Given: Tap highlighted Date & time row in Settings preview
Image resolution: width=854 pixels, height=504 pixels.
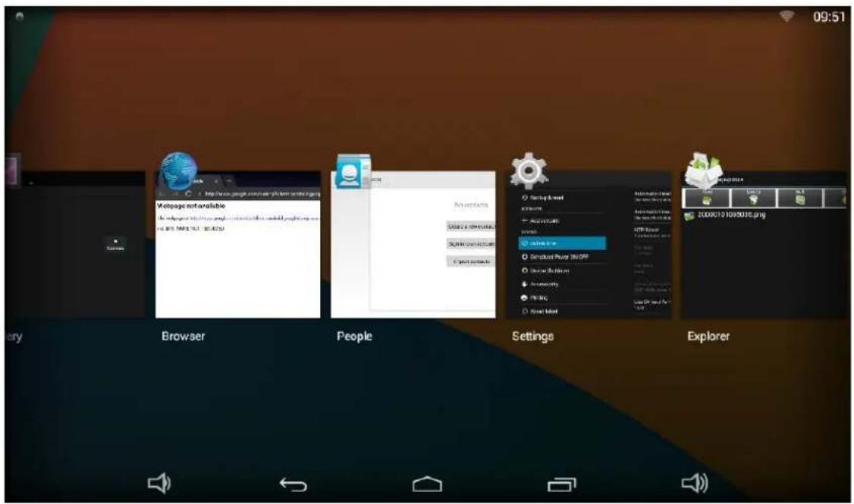Looking at the screenshot, I should pyautogui.click(x=562, y=243).
